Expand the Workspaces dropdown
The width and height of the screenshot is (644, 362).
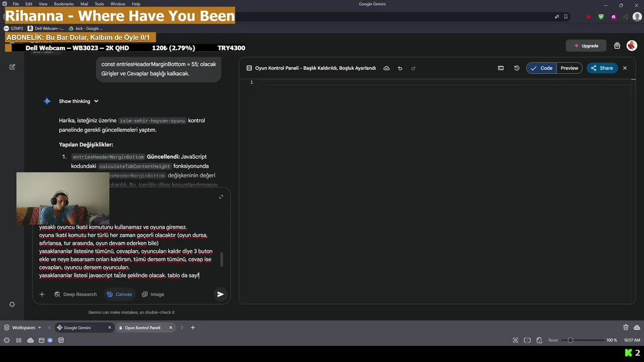[x=23, y=327]
